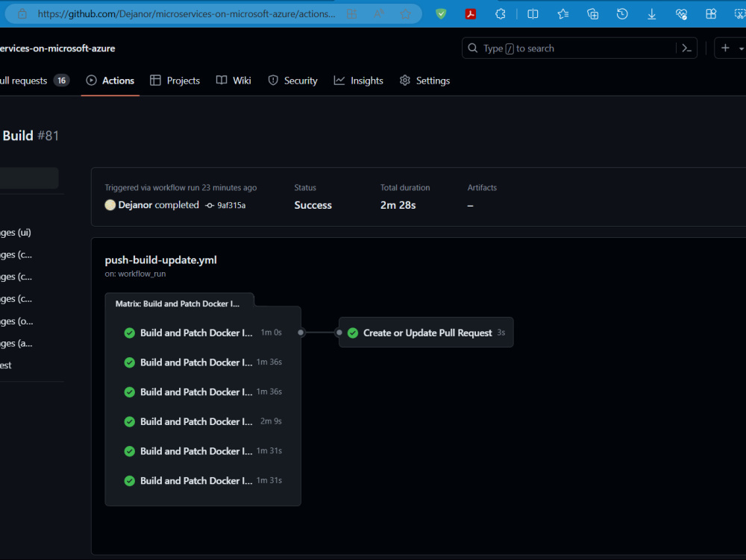Screen dimensions: 746x560
Task: Open the browser Downloads icon
Action: click(652, 13)
